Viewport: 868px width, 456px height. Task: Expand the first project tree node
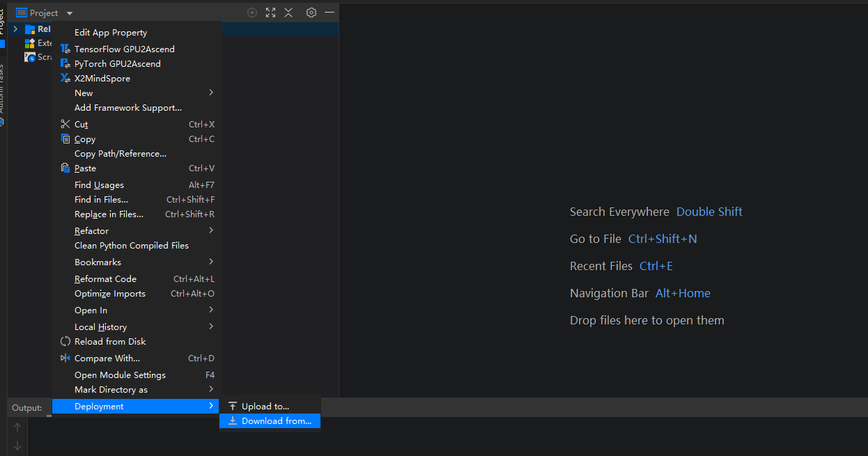tap(15, 29)
